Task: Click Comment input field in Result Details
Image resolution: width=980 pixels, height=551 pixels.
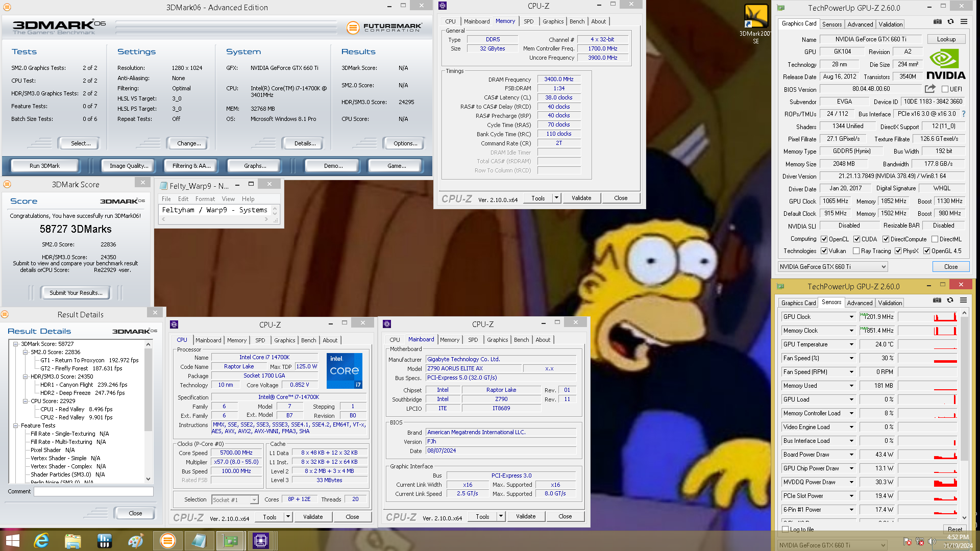Action: [x=93, y=491]
